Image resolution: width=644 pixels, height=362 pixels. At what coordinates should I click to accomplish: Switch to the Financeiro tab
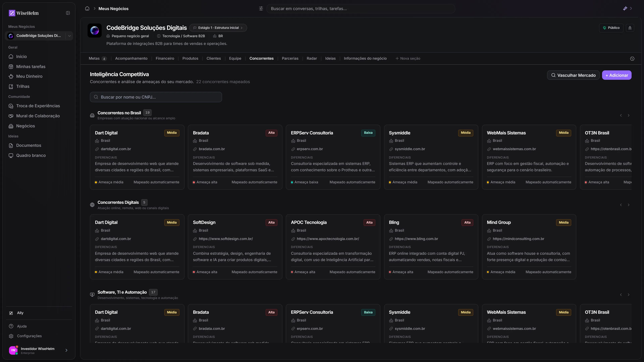[165, 58]
